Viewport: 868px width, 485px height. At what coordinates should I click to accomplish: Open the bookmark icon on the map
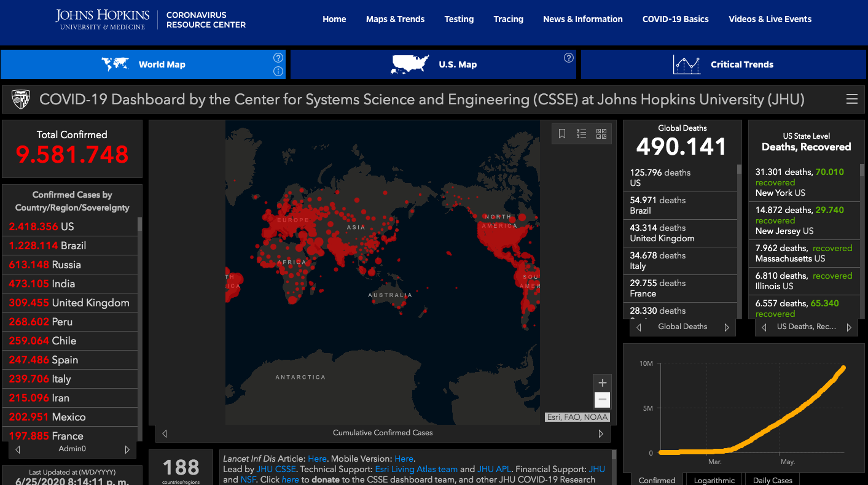click(562, 134)
